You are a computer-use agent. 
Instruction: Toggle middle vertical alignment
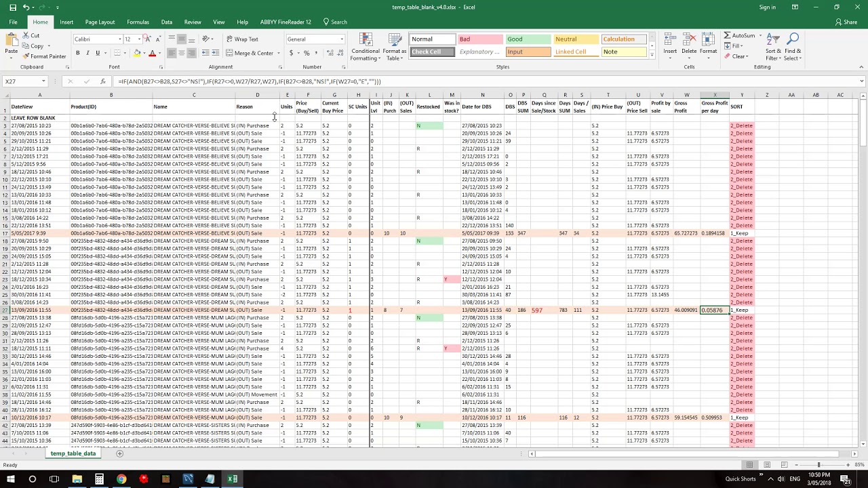[x=181, y=39]
